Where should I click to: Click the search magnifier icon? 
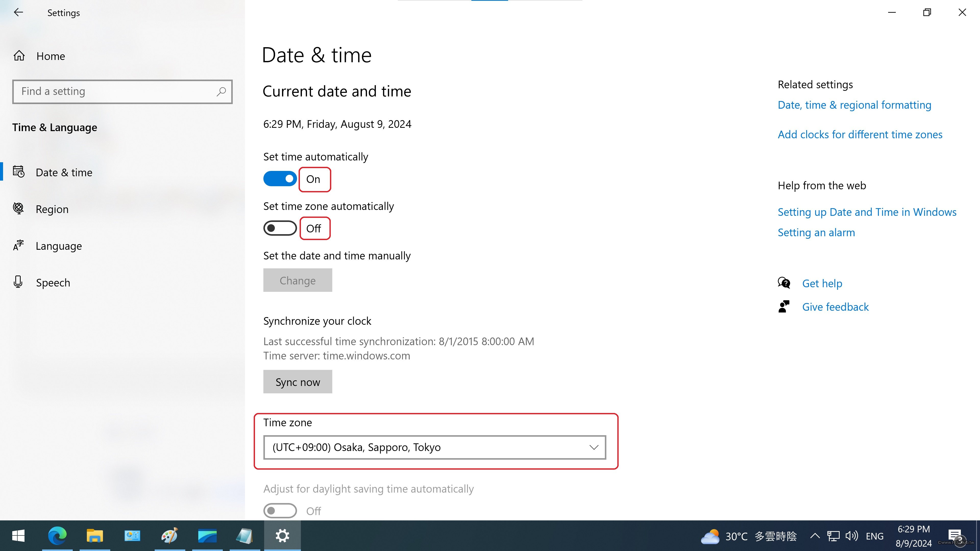pos(221,92)
